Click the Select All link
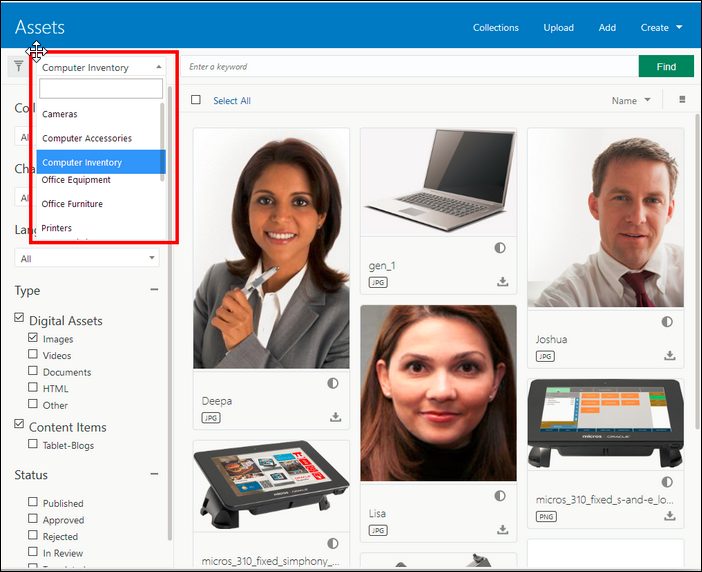This screenshot has height=572, width=702. [232, 101]
